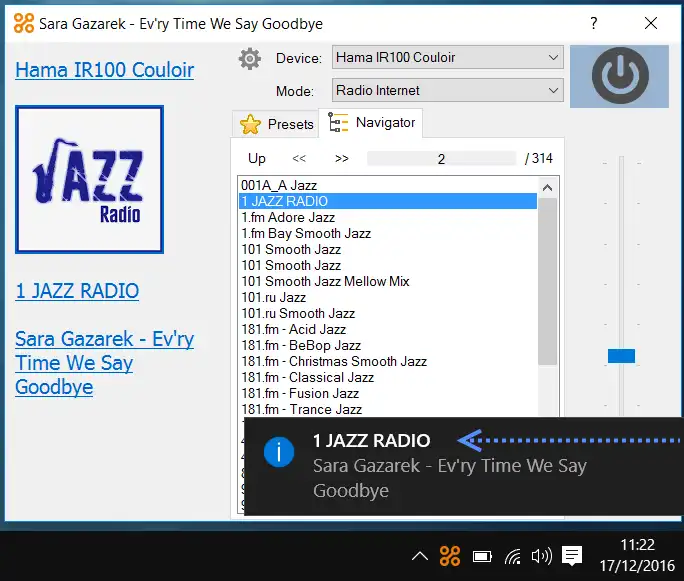This screenshot has height=581, width=684.
Task: Go to previous page with <<
Action: coord(299,158)
